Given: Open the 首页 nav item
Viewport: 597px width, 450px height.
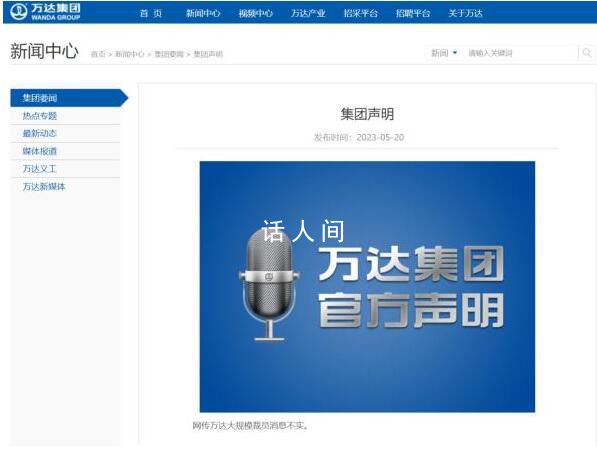Looking at the screenshot, I should click(151, 13).
